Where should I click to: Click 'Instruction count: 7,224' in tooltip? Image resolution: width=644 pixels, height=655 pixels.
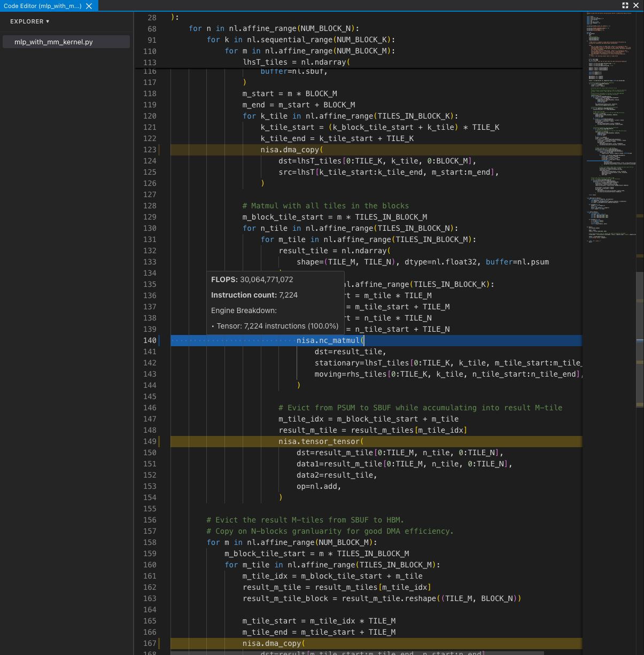(254, 295)
